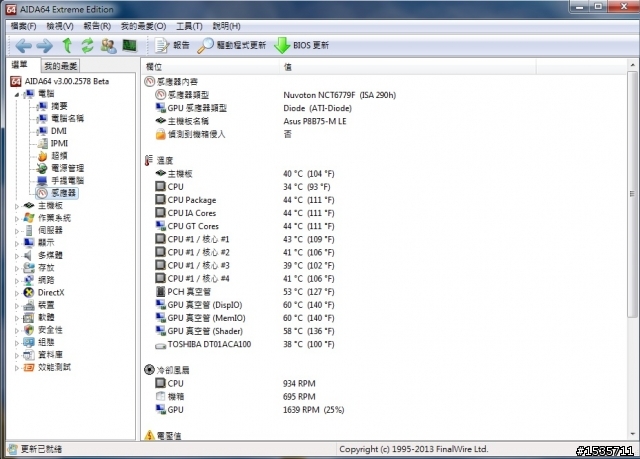The image size is (640, 459).
Task: Select the 感應器類型 Nuvoton row
Action: click(276, 95)
